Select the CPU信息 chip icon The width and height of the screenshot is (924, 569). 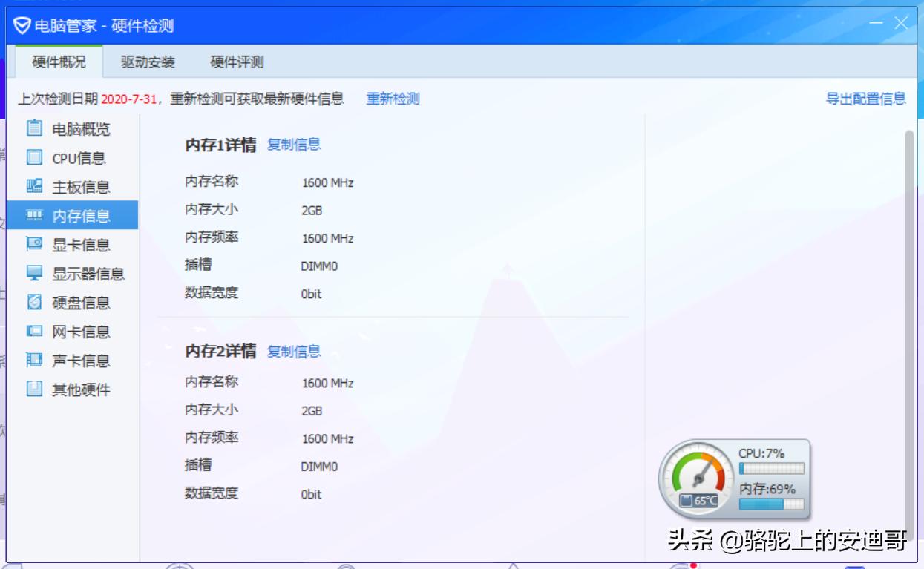coord(34,158)
